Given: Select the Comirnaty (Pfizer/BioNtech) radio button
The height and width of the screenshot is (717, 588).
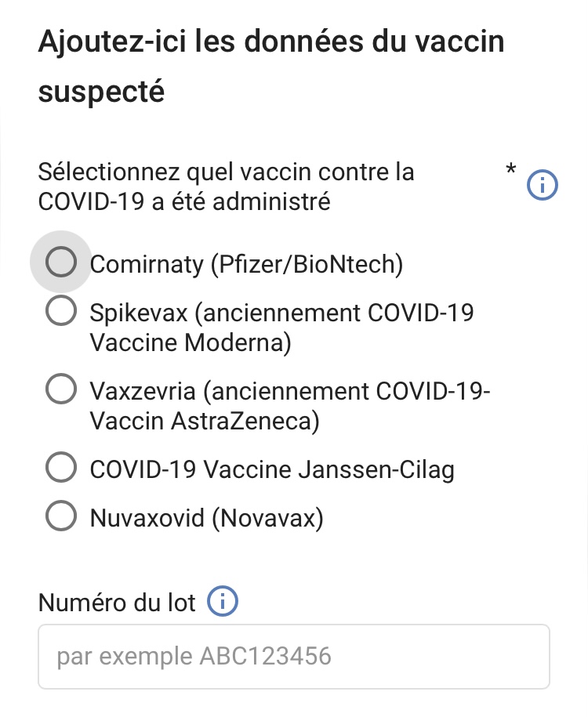Looking at the screenshot, I should (61, 263).
